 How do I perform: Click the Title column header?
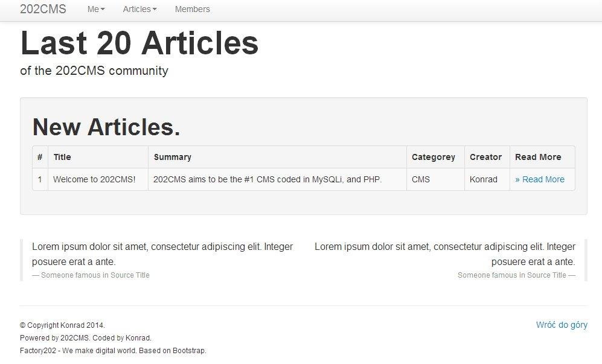click(62, 157)
